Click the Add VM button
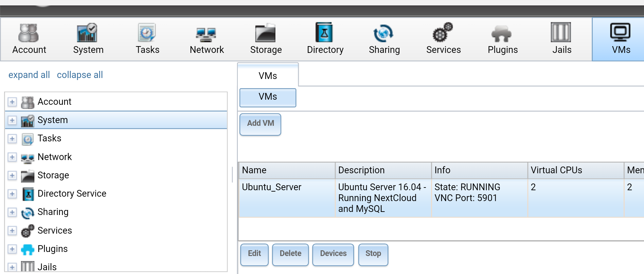 tap(261, 124)
